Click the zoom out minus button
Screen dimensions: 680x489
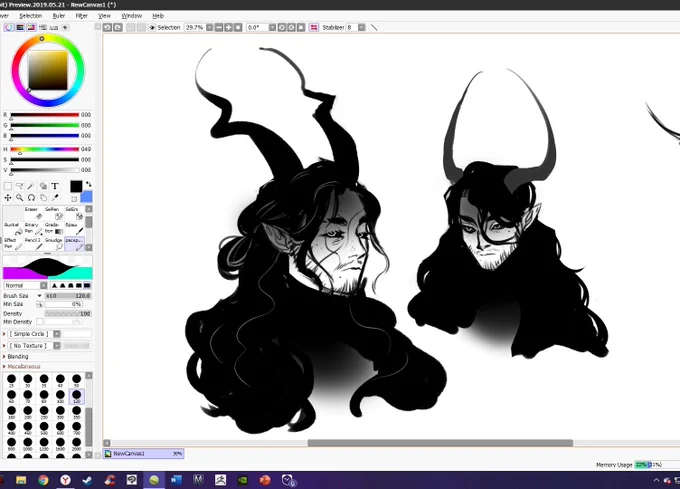click(219, 27)
